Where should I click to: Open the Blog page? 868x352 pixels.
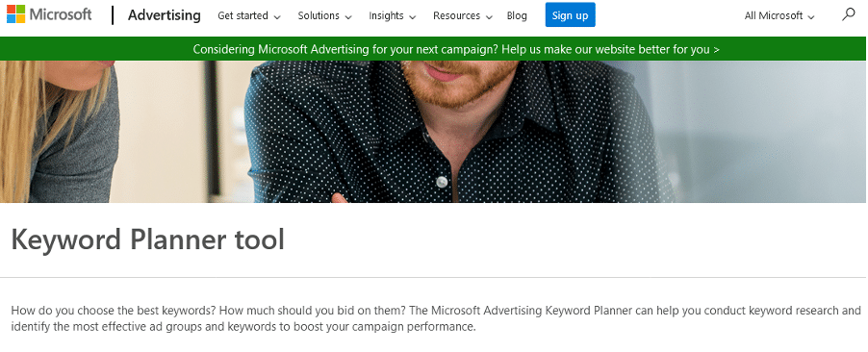point(517,16)
